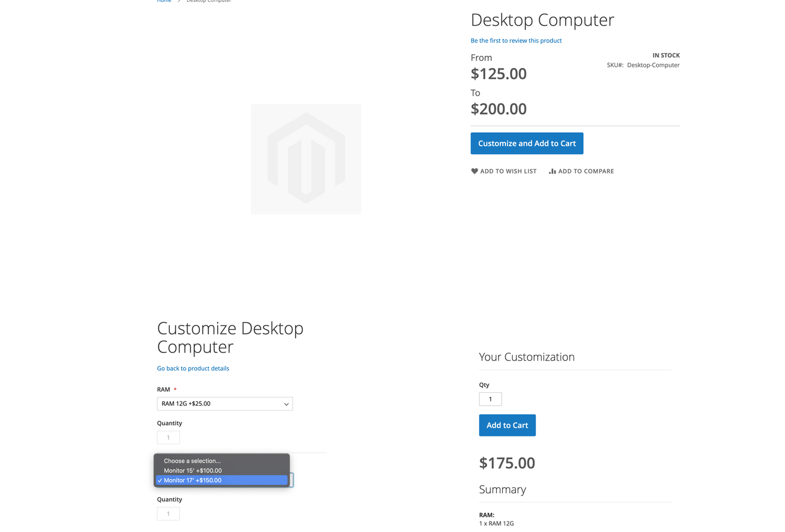785x532 pixels.
Task: Click the Desktop Computer product title
Action: [542, 20]
